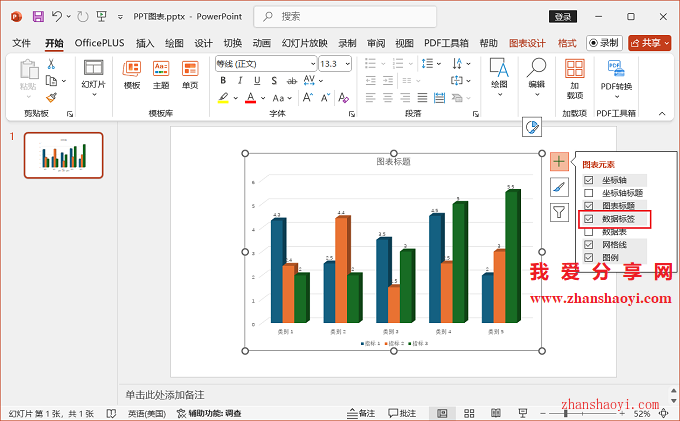Screen dimensions: 680x421
Task: Apply red font color
Action: 251,98
